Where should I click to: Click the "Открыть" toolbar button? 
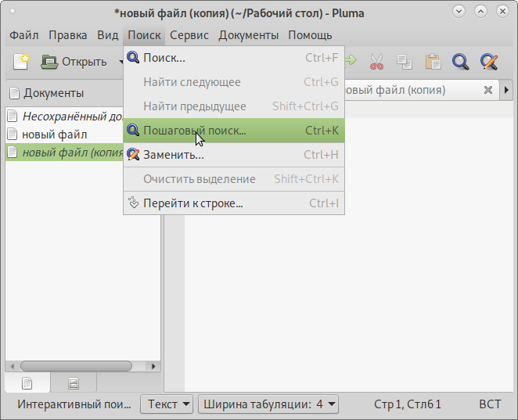tap(74, 62)
